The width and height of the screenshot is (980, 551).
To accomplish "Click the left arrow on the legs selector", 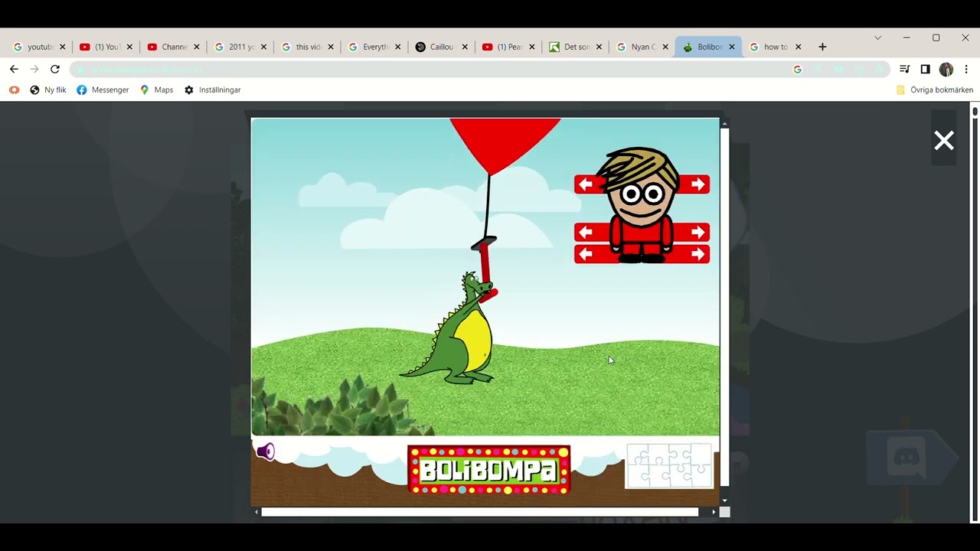I will (x=586, y=254).
